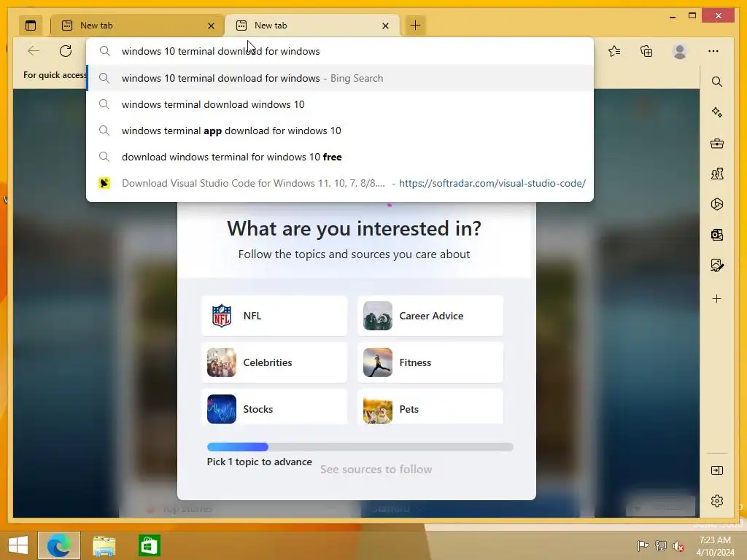Select Bing Search suggestion for windows 10 terminal
The image size is (747, 560).
(340, 78)
